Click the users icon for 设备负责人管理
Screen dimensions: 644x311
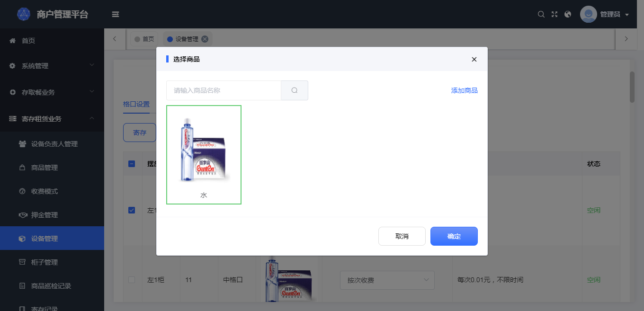22,144
